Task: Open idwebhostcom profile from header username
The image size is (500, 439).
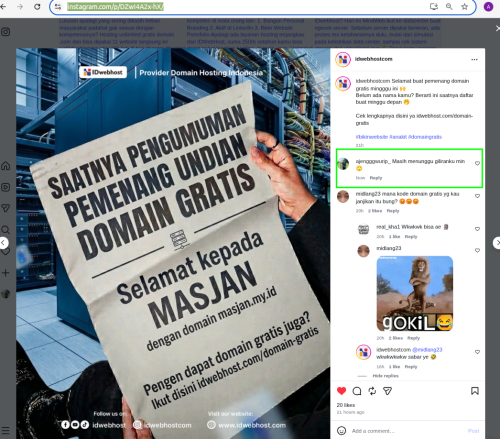Action: 374,59
